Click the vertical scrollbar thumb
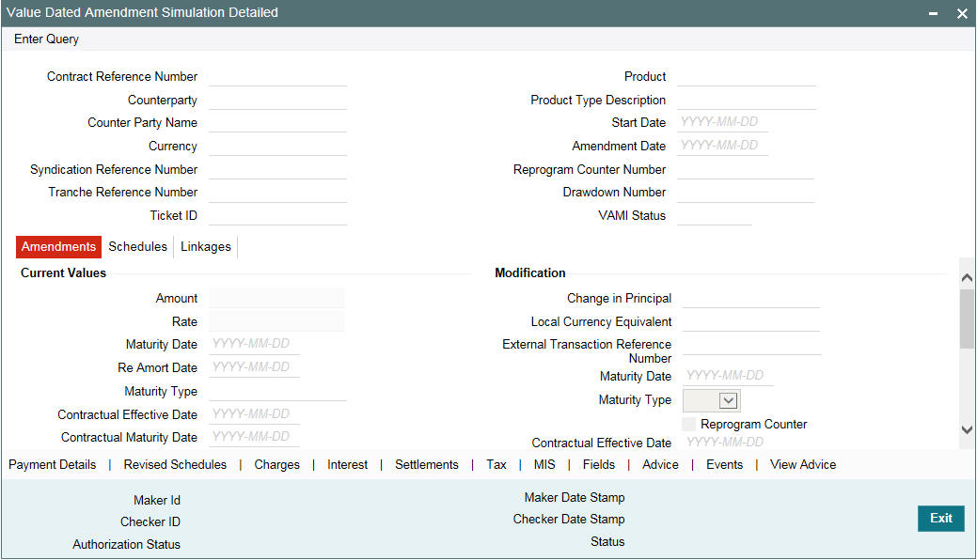 967,319
